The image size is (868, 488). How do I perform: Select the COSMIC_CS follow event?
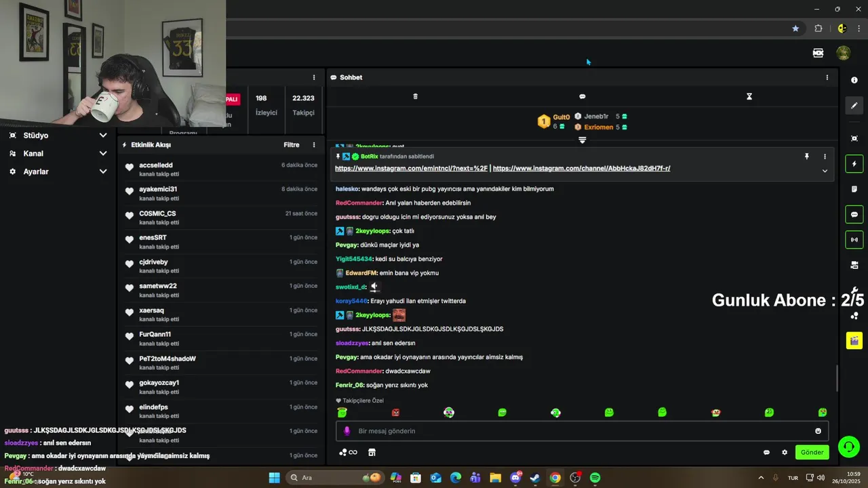click(221, 218)
